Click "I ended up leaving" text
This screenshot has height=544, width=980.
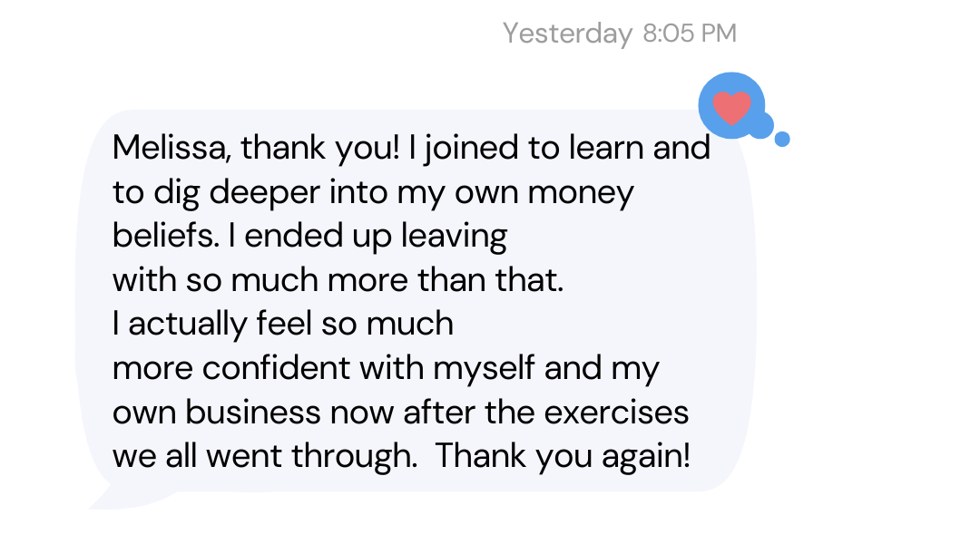click(x=367, y=236)
